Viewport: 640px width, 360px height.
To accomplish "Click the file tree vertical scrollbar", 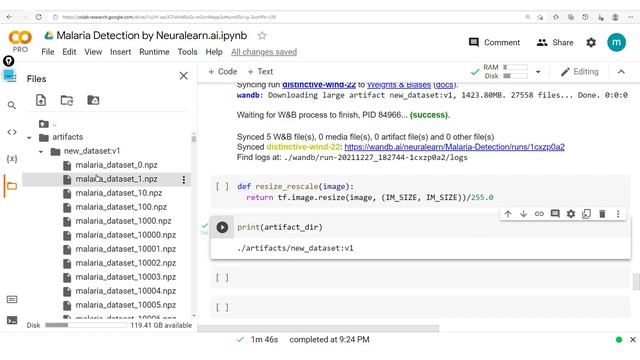I will (x=193, y=139).
